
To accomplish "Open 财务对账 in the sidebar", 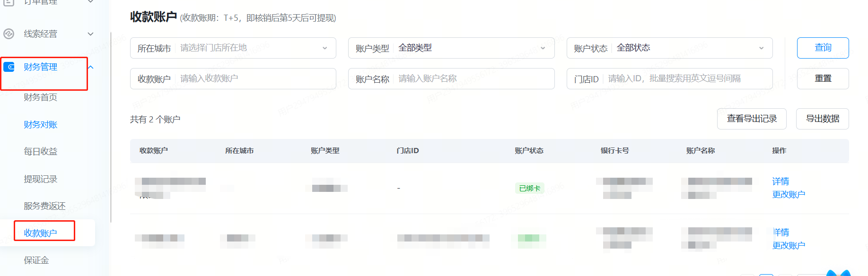I will 41,125.
